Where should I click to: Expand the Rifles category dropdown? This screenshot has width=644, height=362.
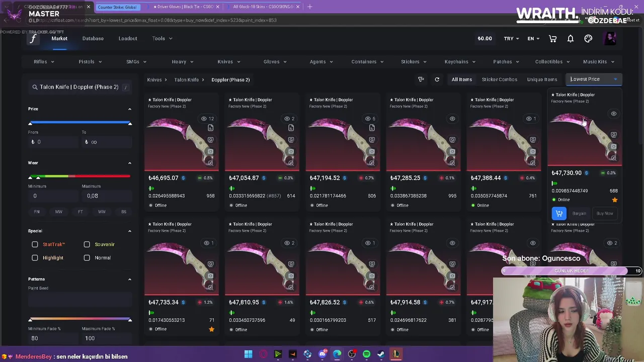click(44, 62)
